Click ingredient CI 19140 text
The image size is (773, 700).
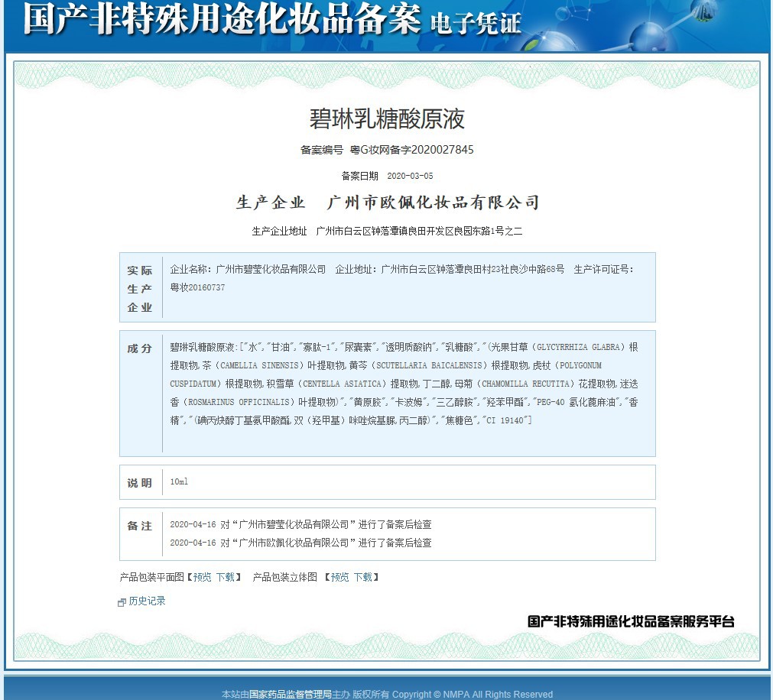[505, 421]
